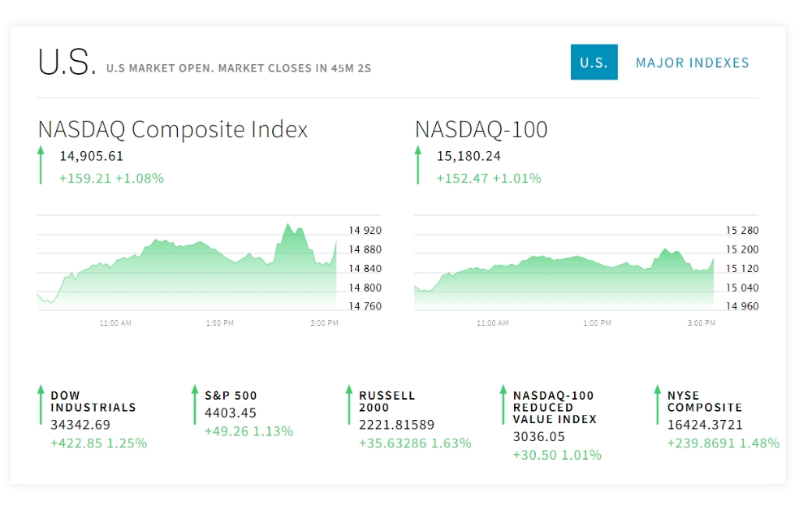Click the Reduced Value Index value 3036.05
Image resolution: width=812 pixels, height=519 pixels.
[538, 437]
